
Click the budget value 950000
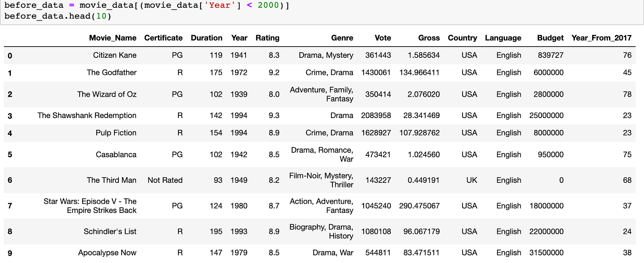551,154
